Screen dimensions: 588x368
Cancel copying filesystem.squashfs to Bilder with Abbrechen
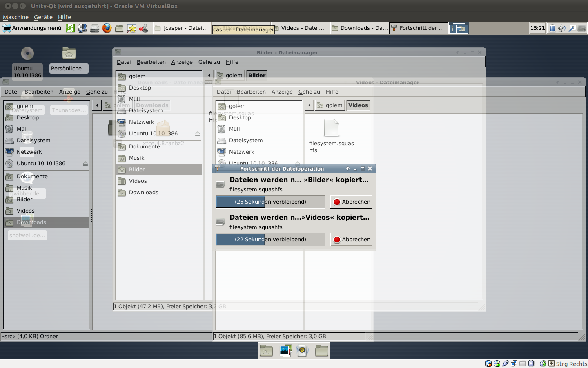pos(351,202)
